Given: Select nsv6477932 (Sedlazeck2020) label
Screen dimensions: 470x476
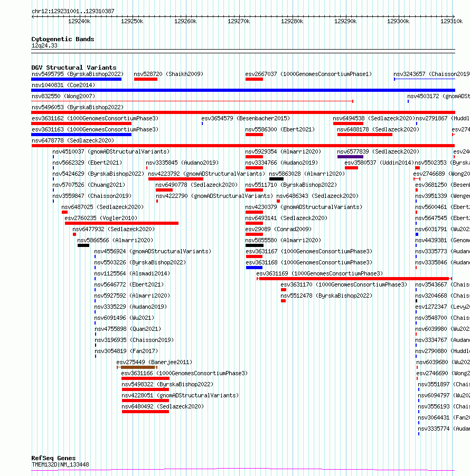Looking at the screenshot, I should coord(114,229).
